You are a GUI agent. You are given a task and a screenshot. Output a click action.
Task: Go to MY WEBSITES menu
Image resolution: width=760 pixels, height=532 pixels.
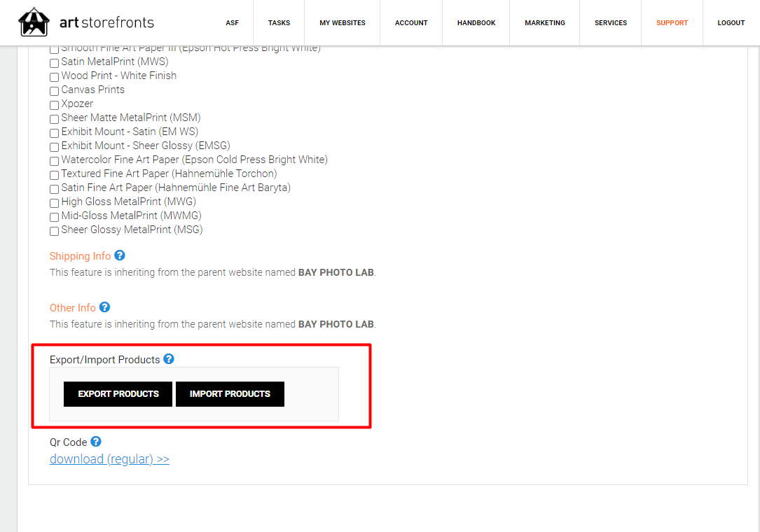(x=343, y=23)
